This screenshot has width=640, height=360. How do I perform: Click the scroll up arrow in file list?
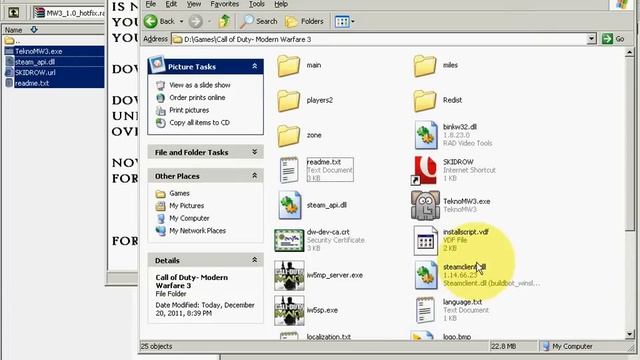click(629, 52)
